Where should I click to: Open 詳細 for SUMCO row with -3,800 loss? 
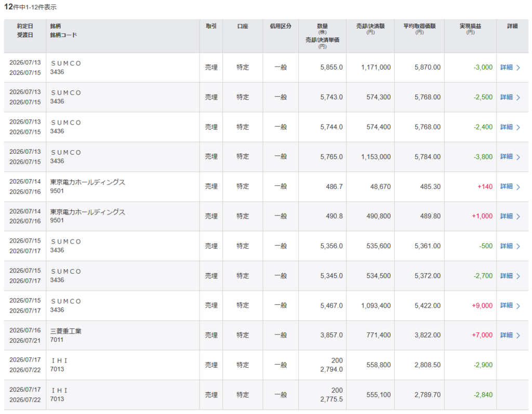pyautogui.click(x=510, y=157)
